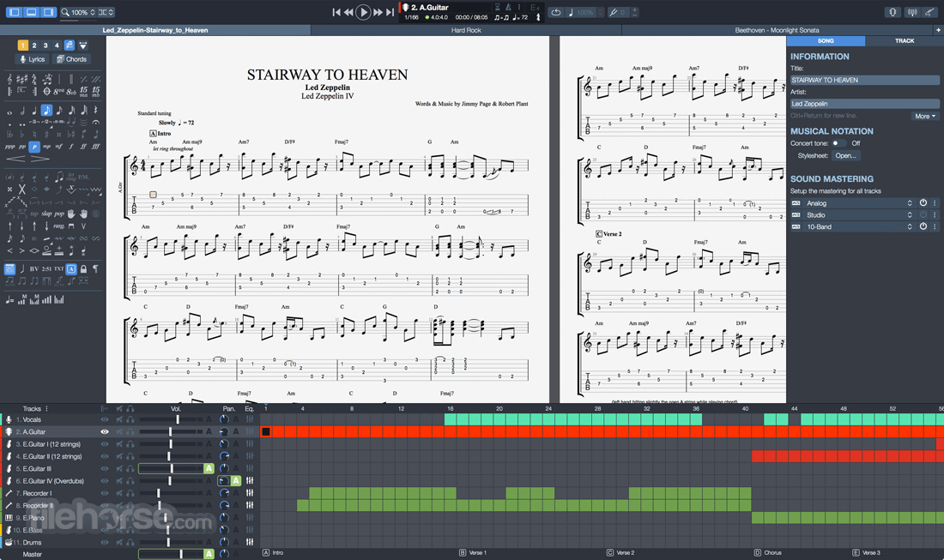The height and width of the screenshot is (560, 944).
Task: Open the voice display dropdown arrow
Action: point(83,45)
